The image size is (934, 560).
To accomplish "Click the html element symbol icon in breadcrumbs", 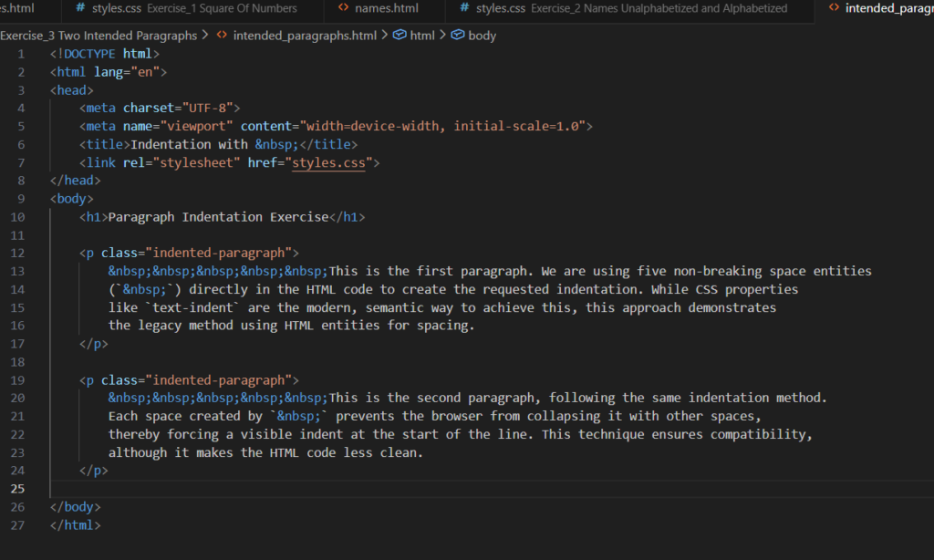I will [x=399, y=36].
